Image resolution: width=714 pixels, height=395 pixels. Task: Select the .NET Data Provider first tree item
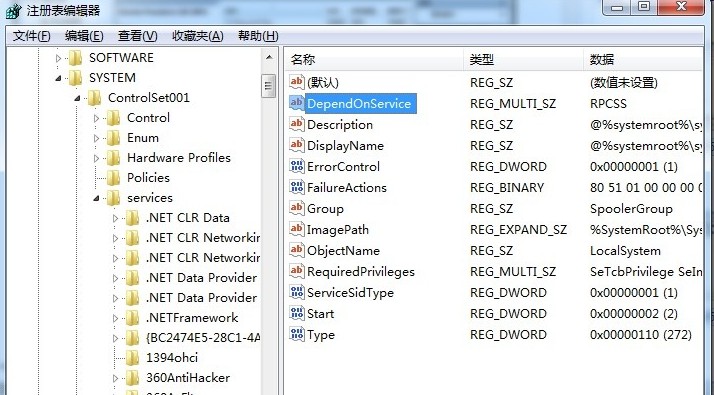tap(201, 278)
